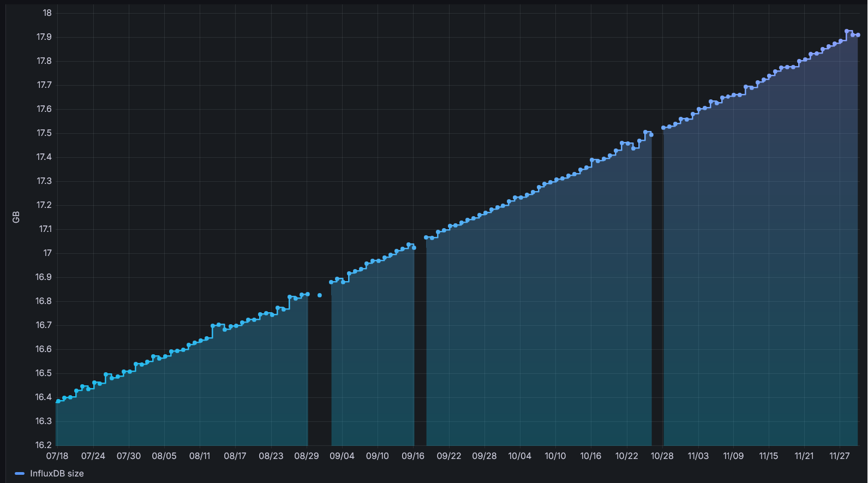Viewport: 868px width, 483px height.
Task: Toggle the InfluxDB size legend series
Action: (57, 473)
